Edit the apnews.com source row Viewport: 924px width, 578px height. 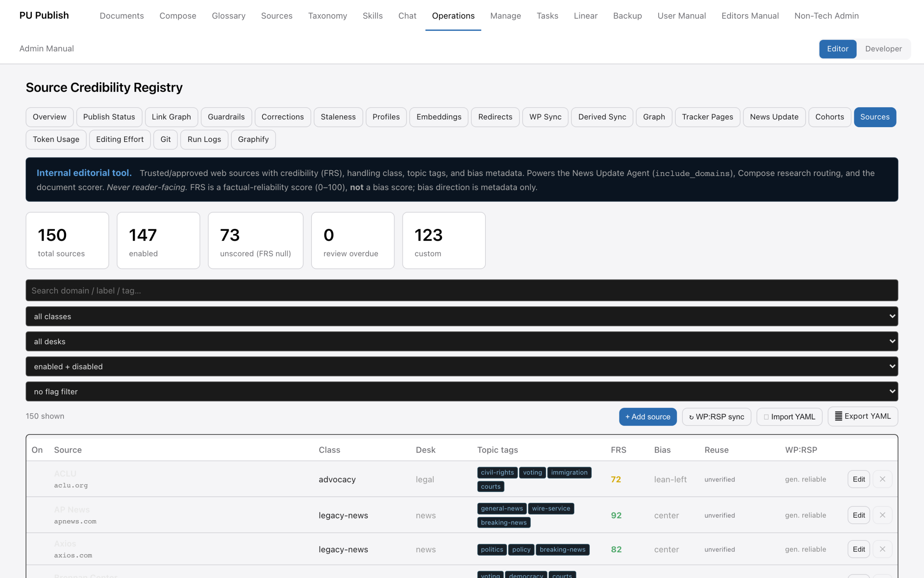[x=859, y=515]
